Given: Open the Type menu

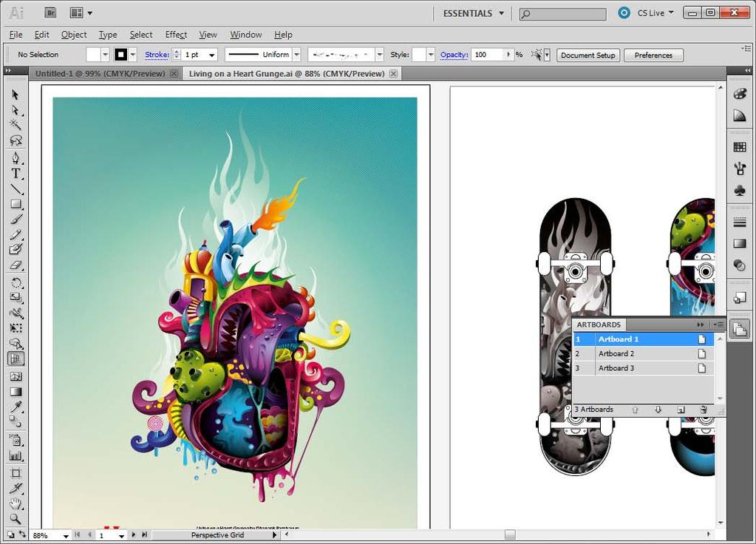Looking at the screenshot, I should click(108, 35).
